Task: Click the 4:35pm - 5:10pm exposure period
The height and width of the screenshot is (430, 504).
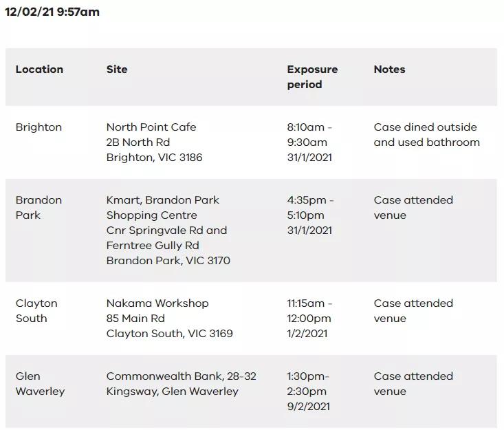Action: [x=310, y=215]
